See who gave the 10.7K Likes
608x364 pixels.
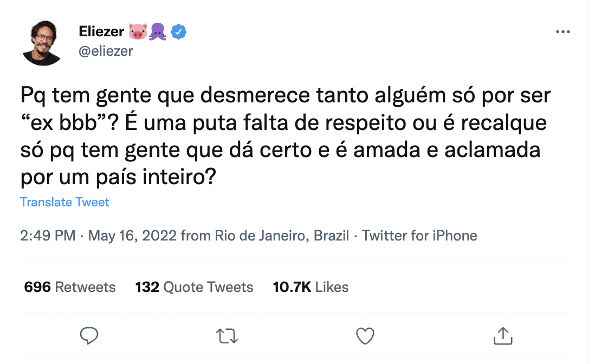click(x=311, y=287)
